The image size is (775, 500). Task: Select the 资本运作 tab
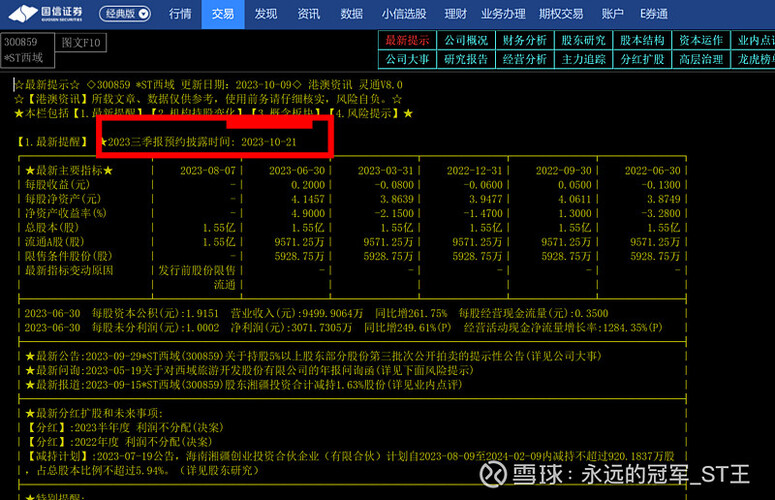[x=701, y=40]
